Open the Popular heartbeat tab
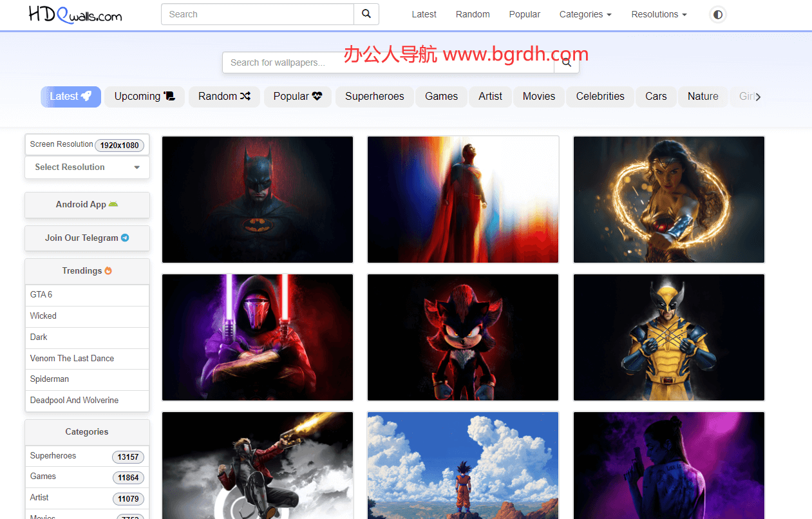The width and height of the screenshot is (812, 519). tap(297, 97)
